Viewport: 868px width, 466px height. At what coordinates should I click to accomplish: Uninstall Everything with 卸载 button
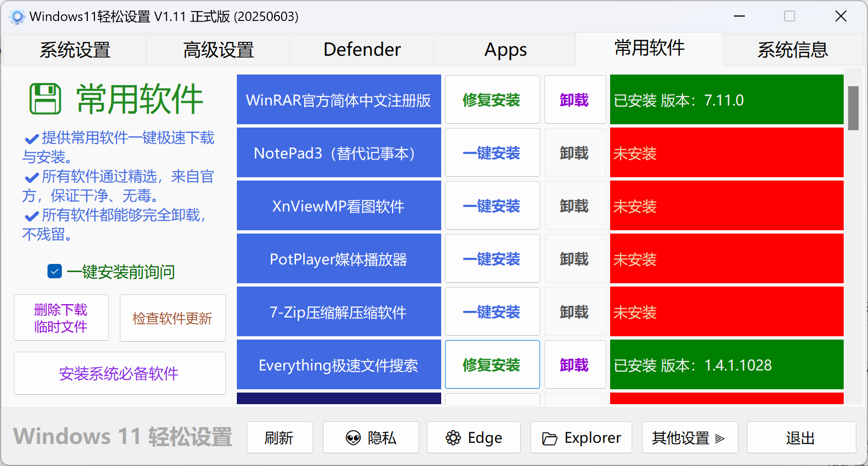click(x=575, y=364)
